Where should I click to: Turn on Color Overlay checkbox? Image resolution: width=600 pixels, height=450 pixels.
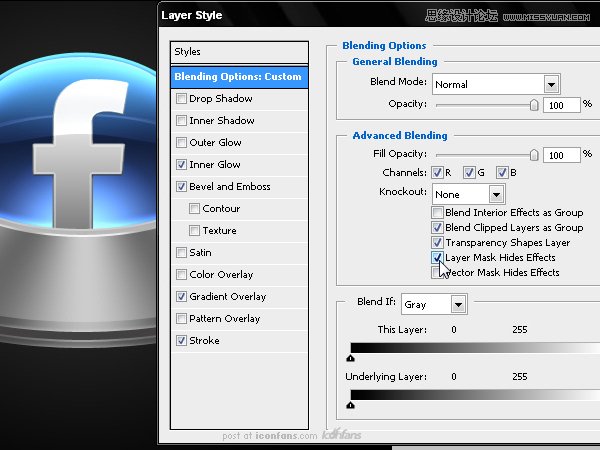coord(181,275)
